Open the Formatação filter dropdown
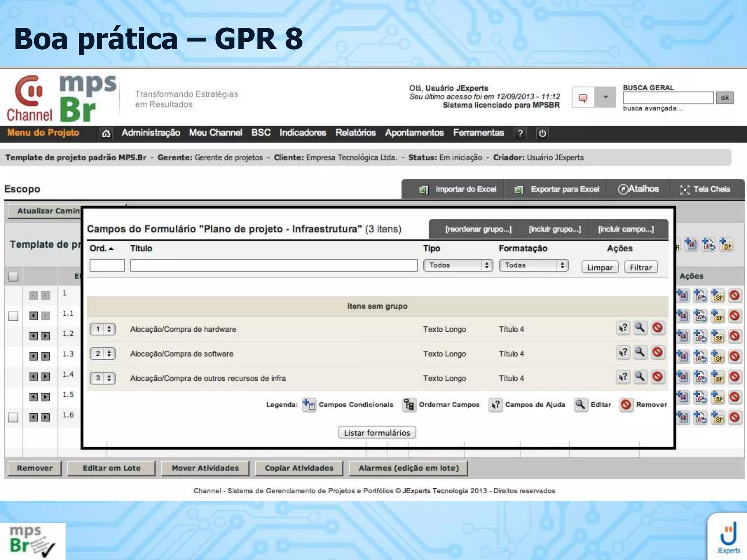The image size is (747, 560). click(534, 265)
